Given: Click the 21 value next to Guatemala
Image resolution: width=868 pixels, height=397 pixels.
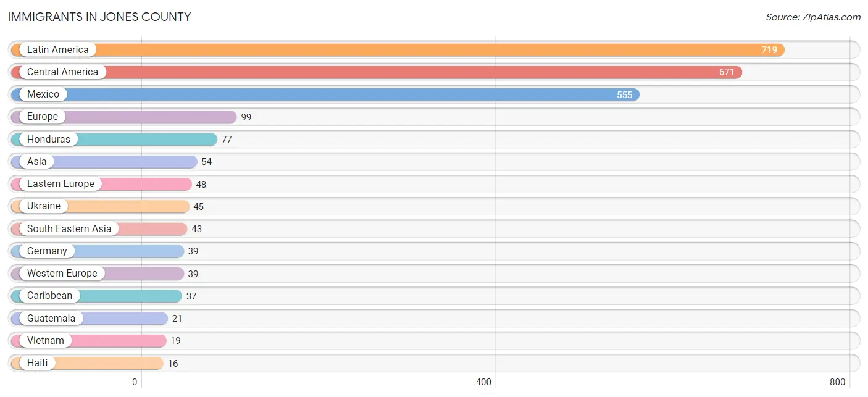Looking at the screenshot, I should click(x=177, y=319).
